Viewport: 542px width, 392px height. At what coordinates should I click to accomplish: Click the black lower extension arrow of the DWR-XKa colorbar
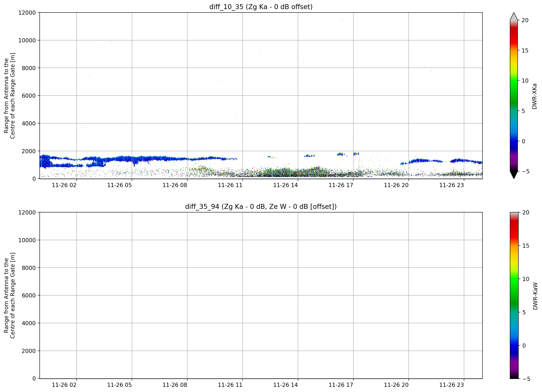(514, 175)
